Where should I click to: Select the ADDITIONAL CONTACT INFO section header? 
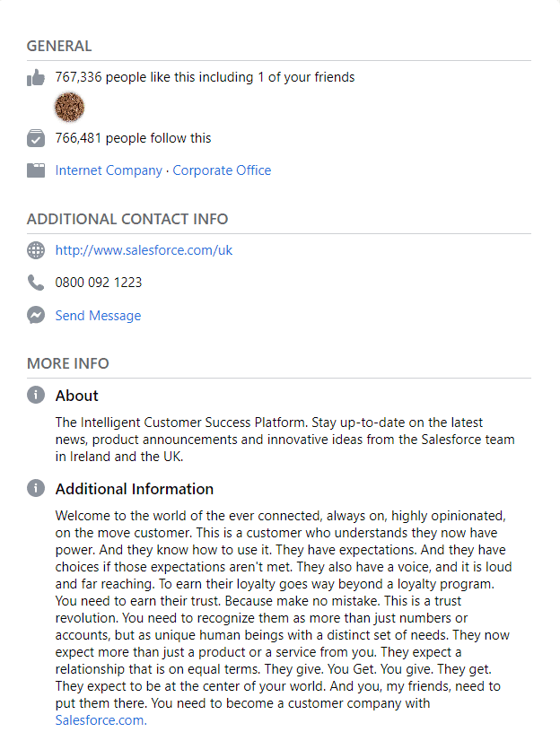pos(127,219)
